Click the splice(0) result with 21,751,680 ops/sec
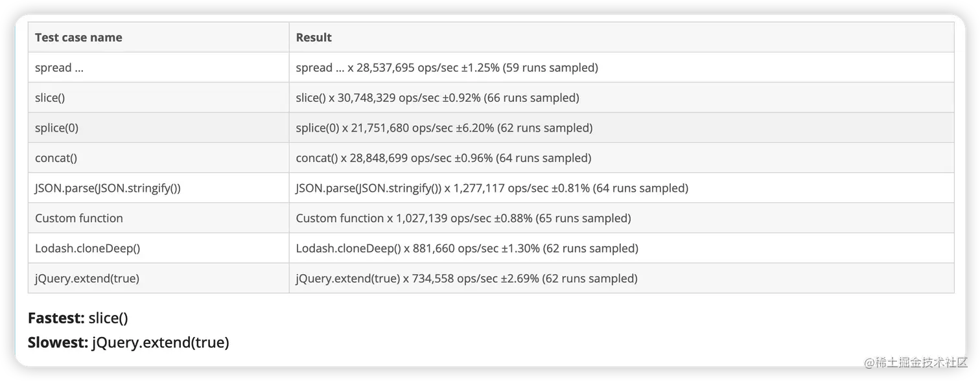Screen dimensions: 980x381 pyautogui.click(x=444, y=128)
